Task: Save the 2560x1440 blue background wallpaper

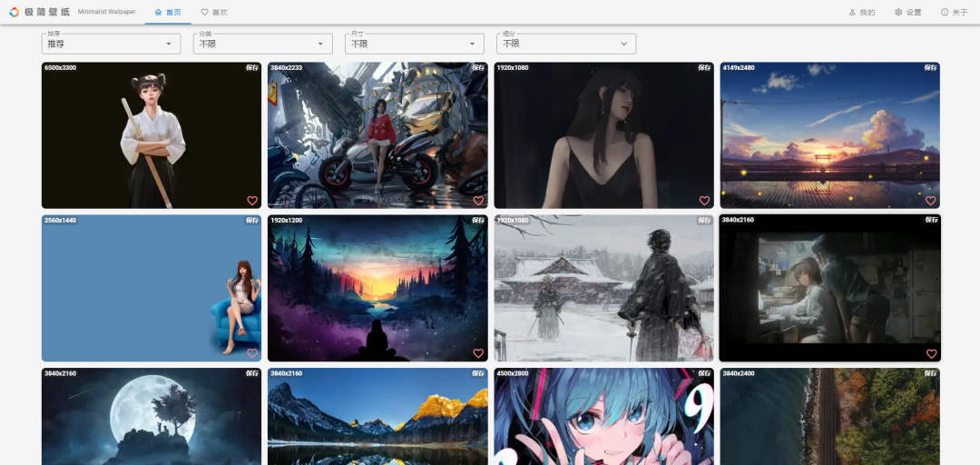Action: pos(252,221)
